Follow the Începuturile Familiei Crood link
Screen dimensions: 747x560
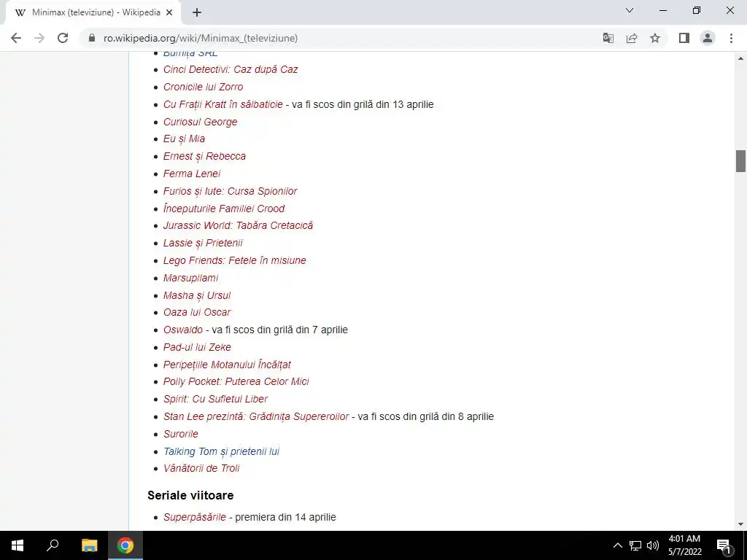click(x=224, y=209)
